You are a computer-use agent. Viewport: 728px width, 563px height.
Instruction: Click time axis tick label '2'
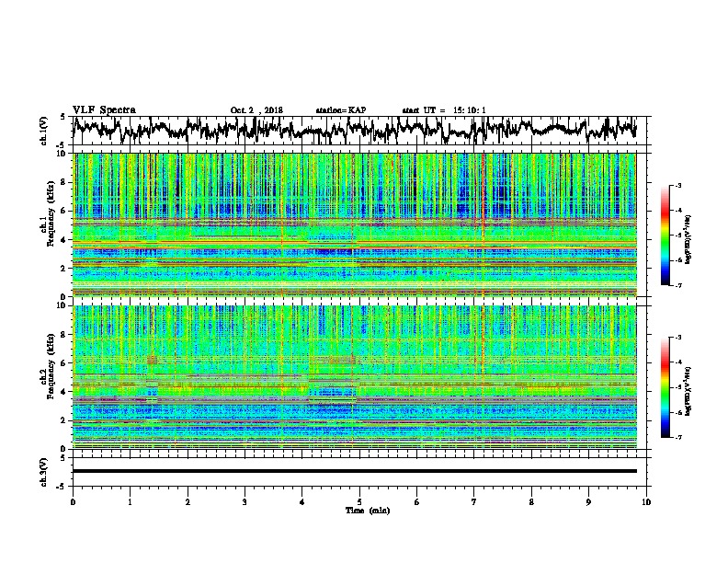[x=188, y=502]
